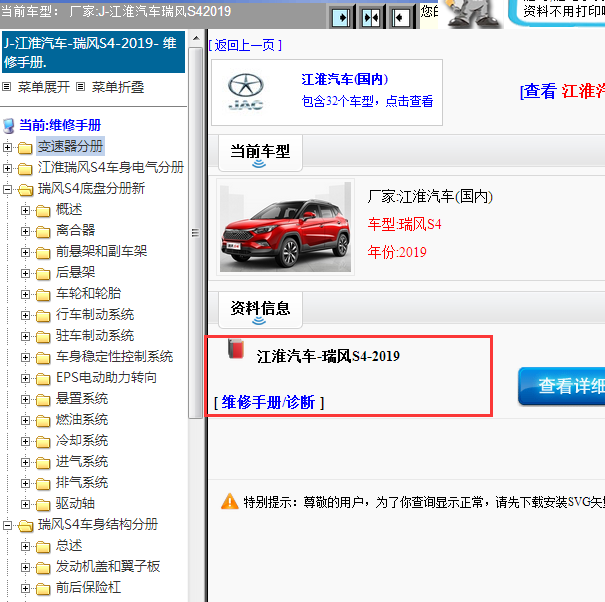Click the J-江淮汽车-瑞风S4-2019-维修手册 header
Screen dimensions: 605x602
(x=93, y=52)
